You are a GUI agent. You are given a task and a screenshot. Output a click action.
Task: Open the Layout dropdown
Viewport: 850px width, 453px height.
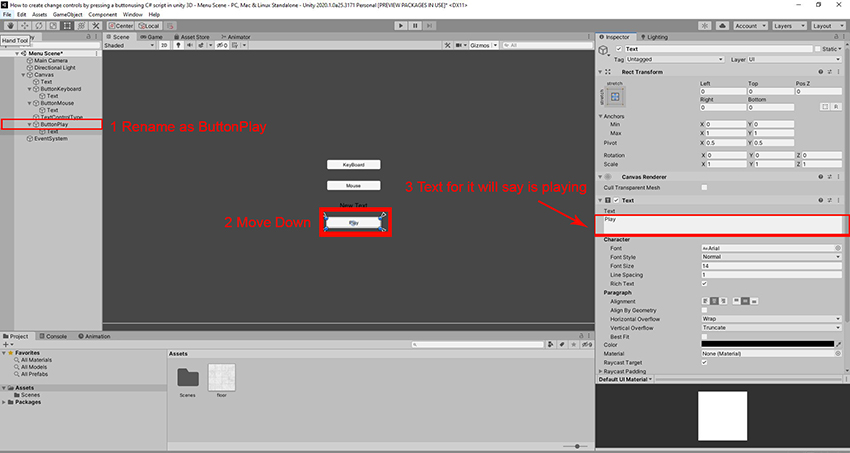828,25
